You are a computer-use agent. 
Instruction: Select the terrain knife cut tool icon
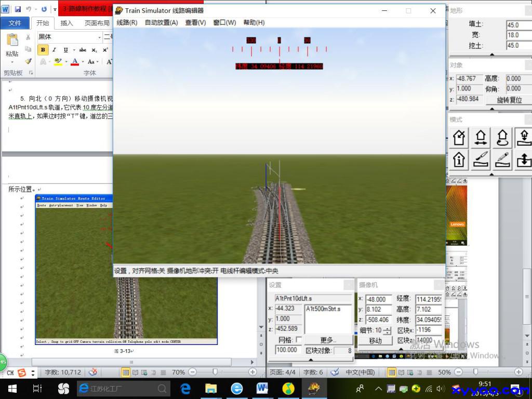click(481, 159)
